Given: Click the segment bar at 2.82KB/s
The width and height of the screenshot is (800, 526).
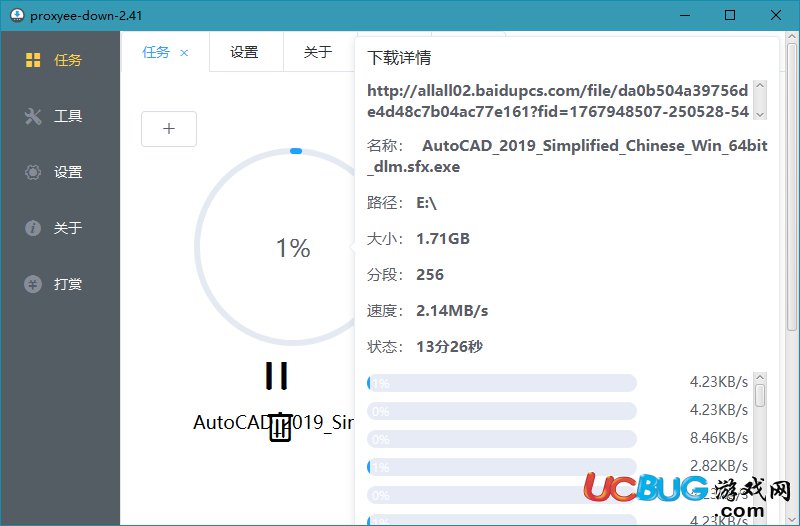Looking at the screenshot, I should (x=502, y=467).
